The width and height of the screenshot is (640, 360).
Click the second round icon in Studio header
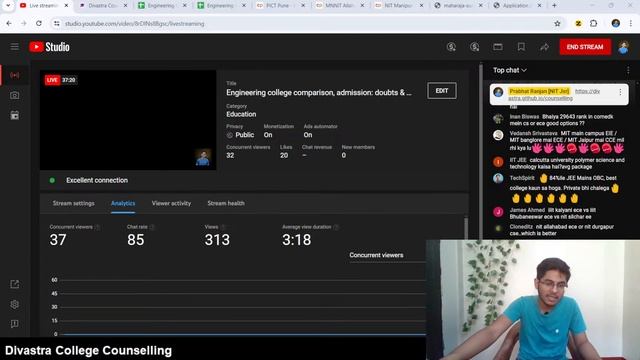(x=474, y=47)
